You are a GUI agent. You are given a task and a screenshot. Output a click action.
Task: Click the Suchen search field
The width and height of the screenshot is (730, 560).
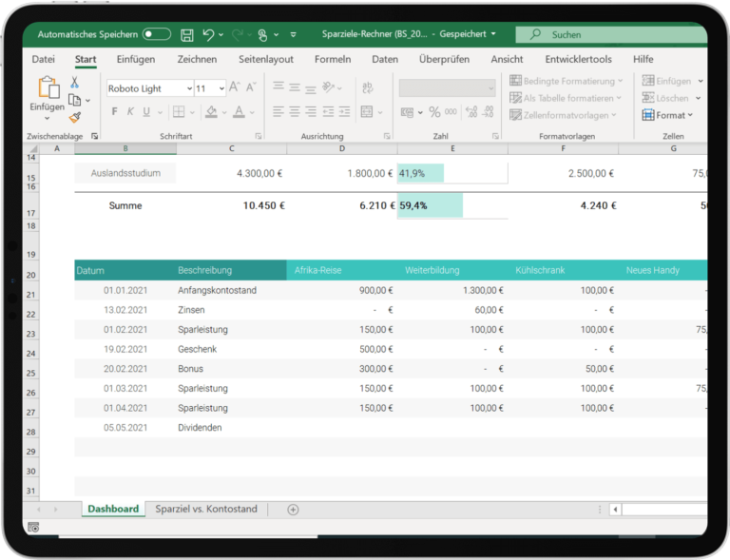click(x=611, y=34)
